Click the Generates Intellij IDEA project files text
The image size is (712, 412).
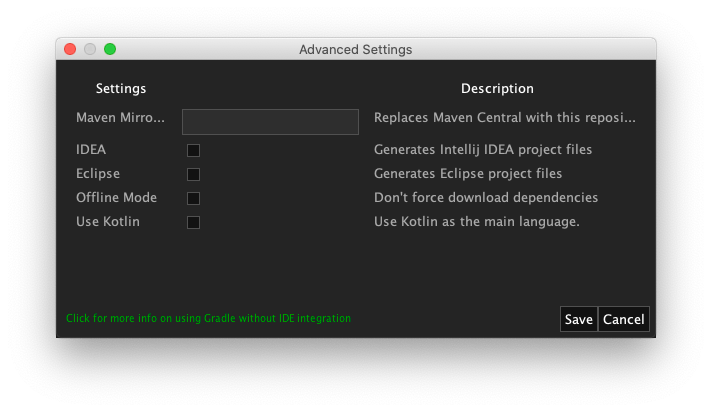pyautogui.click(x=483, y=150)
